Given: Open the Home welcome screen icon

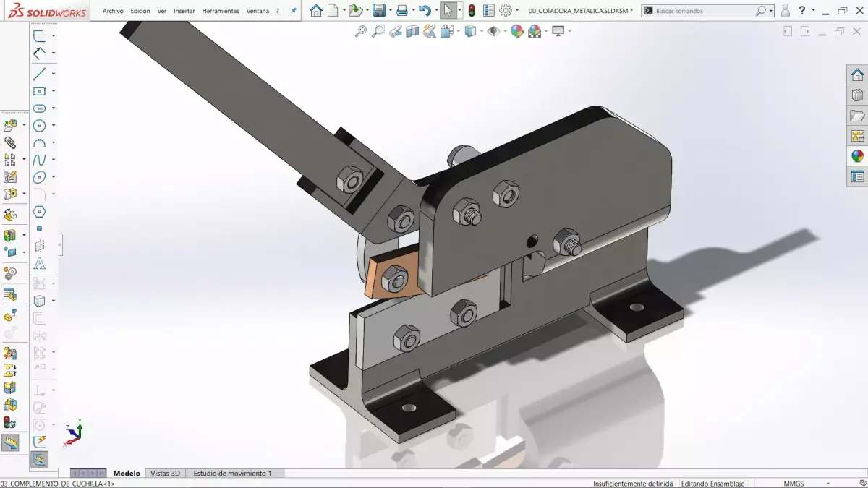Looking at the screenshot, I should pyautogui.click(x=315, y=11).
